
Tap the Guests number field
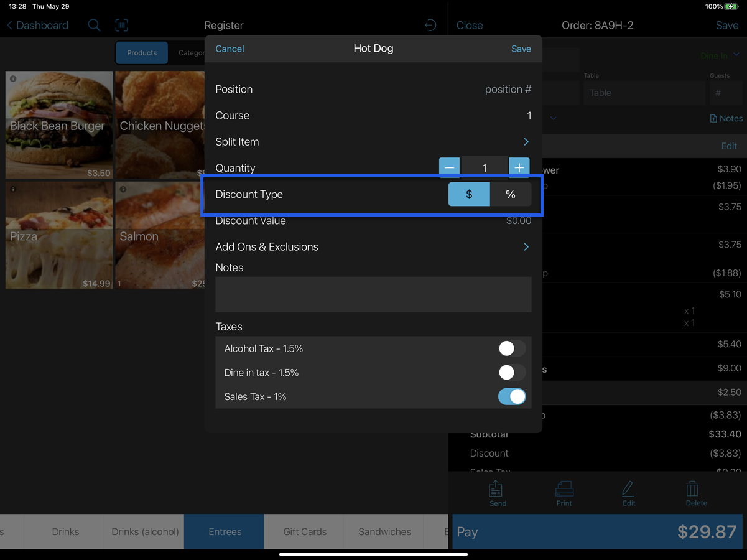[725, 93]
